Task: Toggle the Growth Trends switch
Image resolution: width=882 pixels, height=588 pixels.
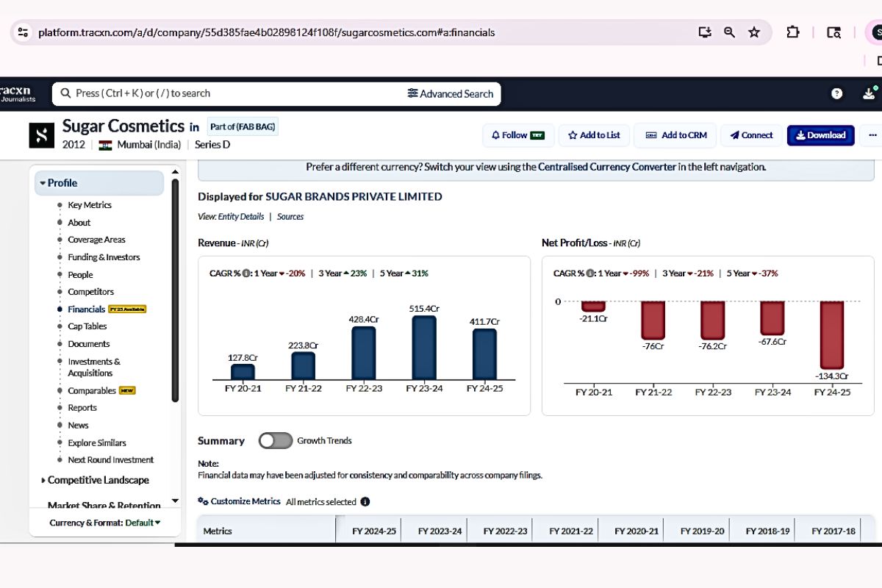Action: pos(276,440)
